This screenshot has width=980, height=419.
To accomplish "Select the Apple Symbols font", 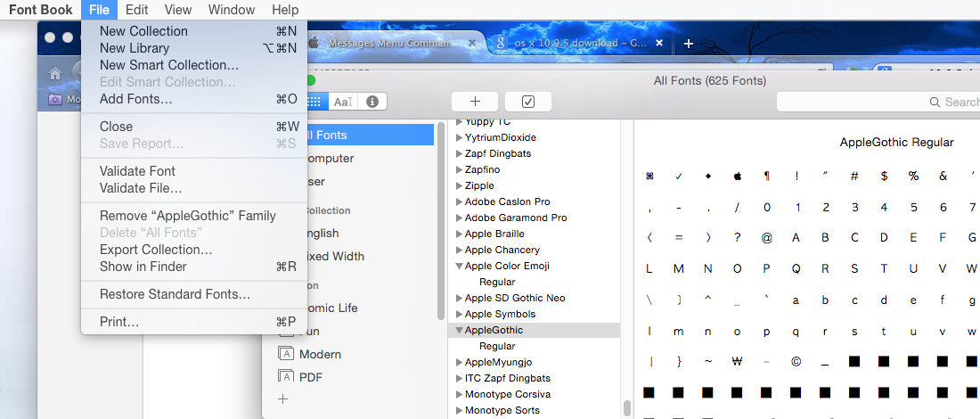I will (x=500, y=314).
